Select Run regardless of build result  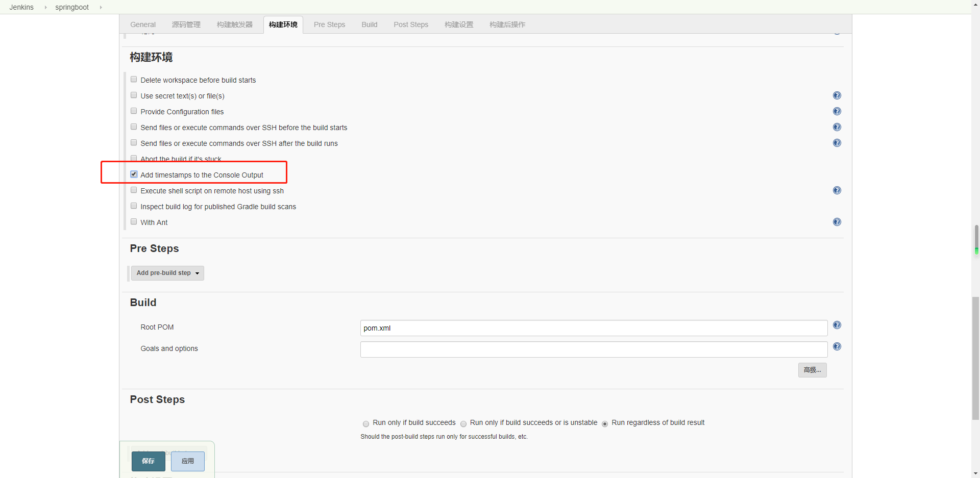(x=605, y=423)
